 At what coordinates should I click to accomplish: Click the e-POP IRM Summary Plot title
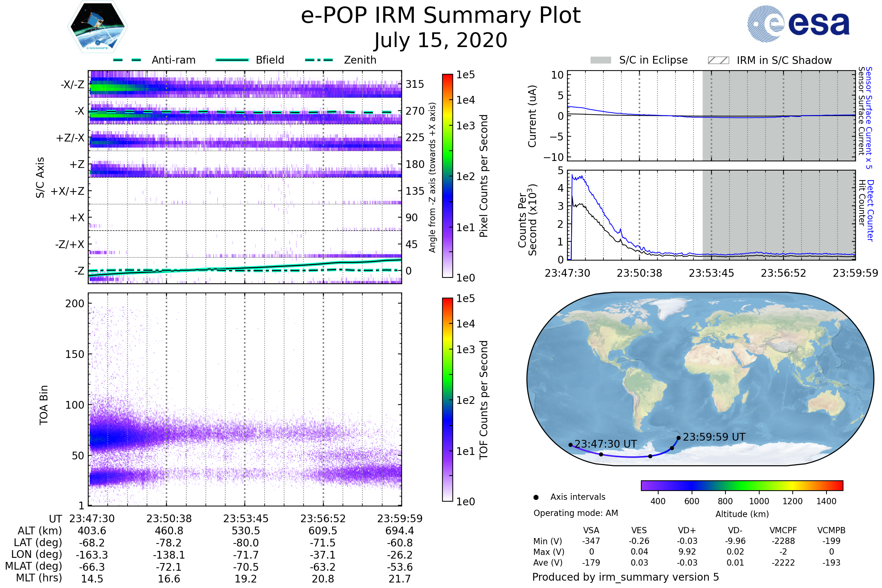click(x=441, y=16)
